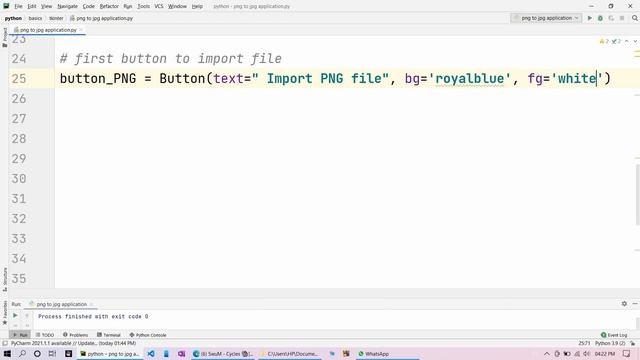
Task: Expand the run configuration dropdown
Action: pyautogui.click(x=546, y=18)
